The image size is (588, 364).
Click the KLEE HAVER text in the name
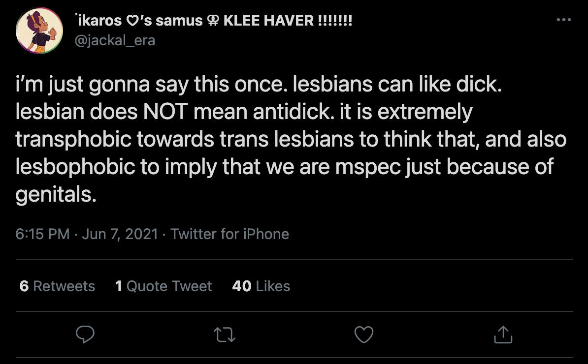(268, 21)
